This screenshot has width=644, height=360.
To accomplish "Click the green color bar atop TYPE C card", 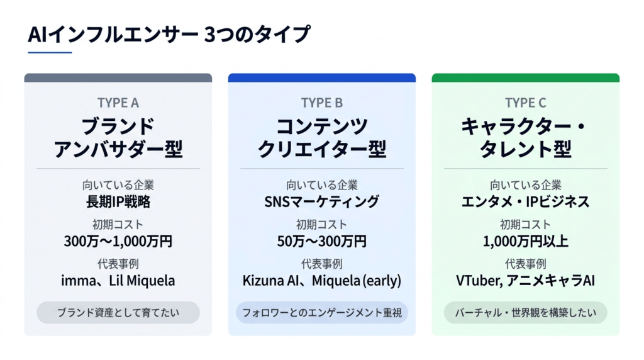I will point(525,78).
